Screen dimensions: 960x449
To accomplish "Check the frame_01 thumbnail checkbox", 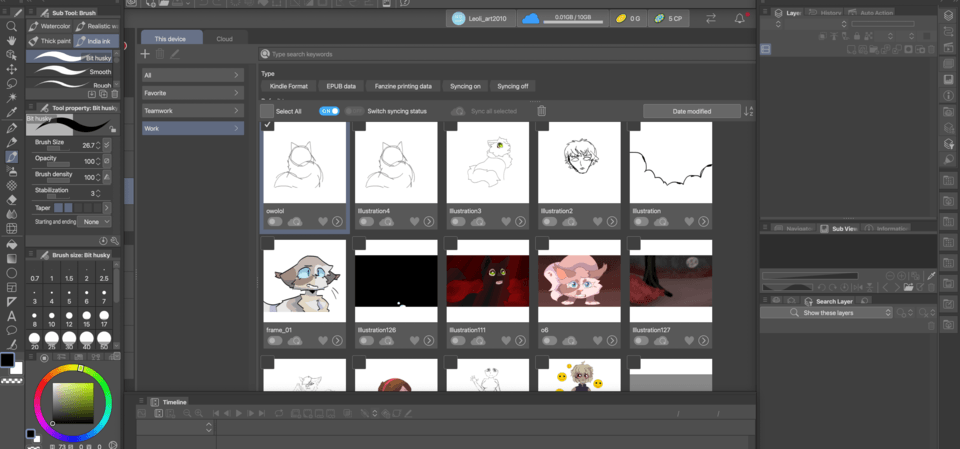I will pyautogui.click(x=268, y=244).
